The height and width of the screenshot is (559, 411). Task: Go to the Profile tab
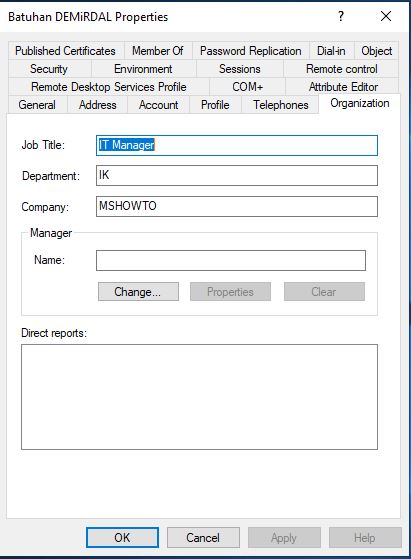(x=215, y=105)
